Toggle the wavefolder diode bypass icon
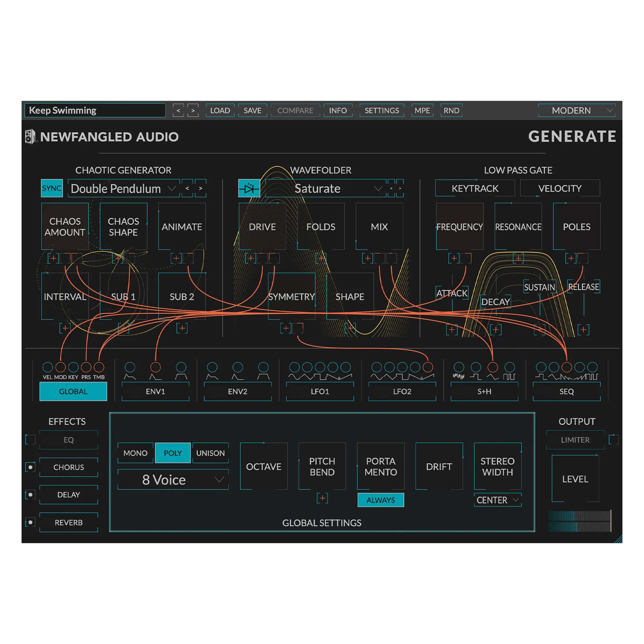 [249, 188]
